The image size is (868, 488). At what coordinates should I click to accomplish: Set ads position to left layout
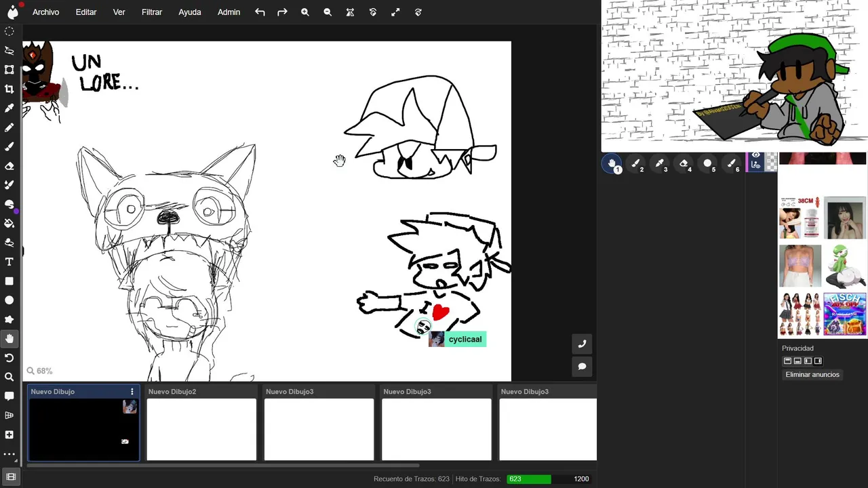point(808,361)
